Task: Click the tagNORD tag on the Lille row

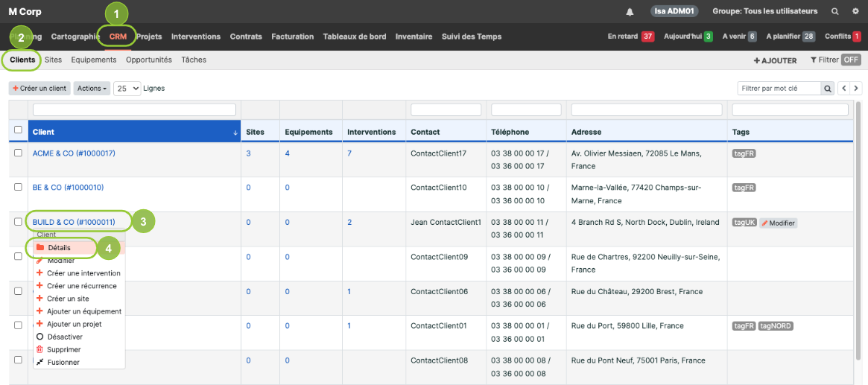Action: 776,326
